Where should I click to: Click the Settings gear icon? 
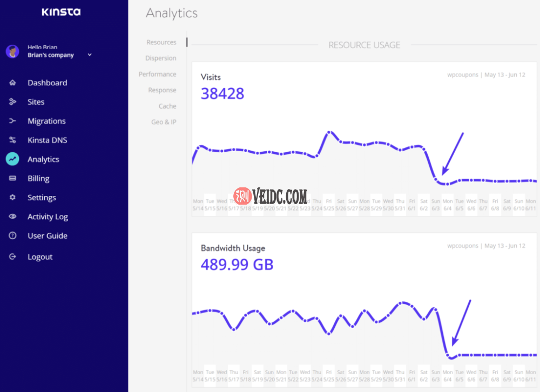pyautogui.click(x=12, y=198)
